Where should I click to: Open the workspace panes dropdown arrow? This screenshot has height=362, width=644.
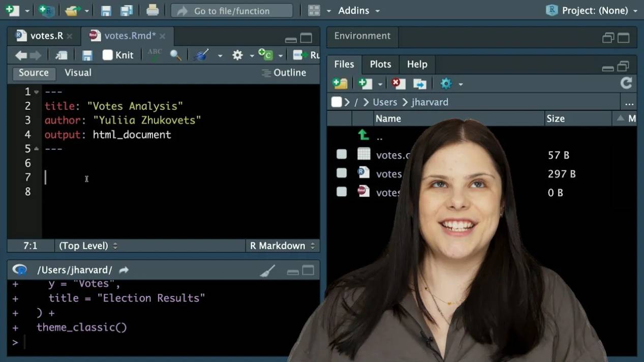329,11
